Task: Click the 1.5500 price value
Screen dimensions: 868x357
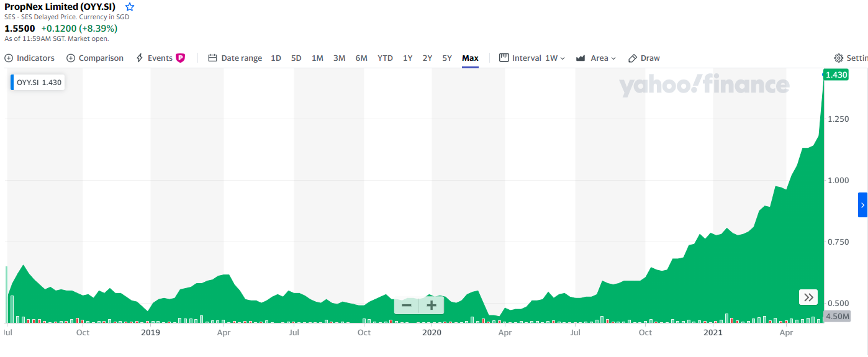Action: pos(20,29)
